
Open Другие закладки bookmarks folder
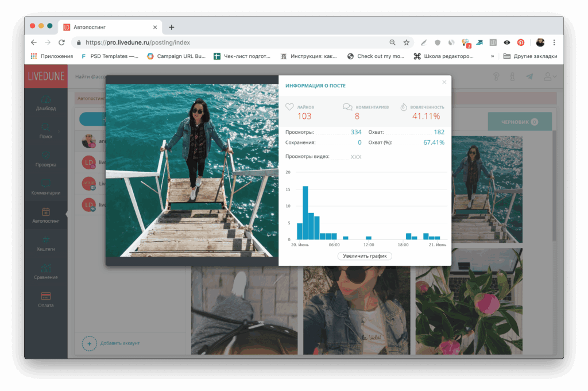pos(530,56)
